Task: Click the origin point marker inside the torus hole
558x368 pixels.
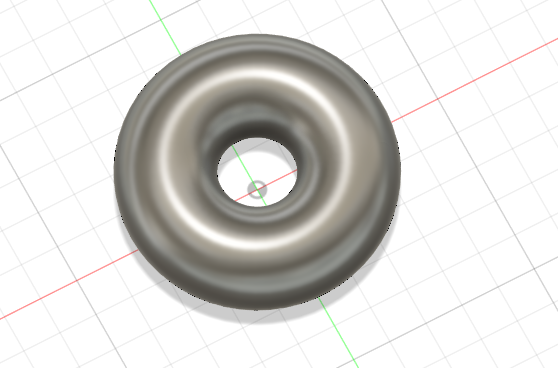Action: click(x=257, y=189)
